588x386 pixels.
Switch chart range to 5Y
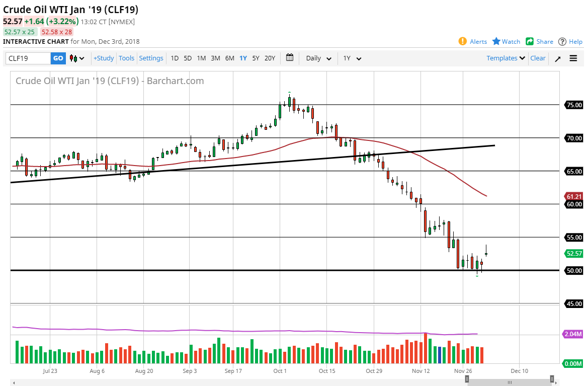(256, 58)
